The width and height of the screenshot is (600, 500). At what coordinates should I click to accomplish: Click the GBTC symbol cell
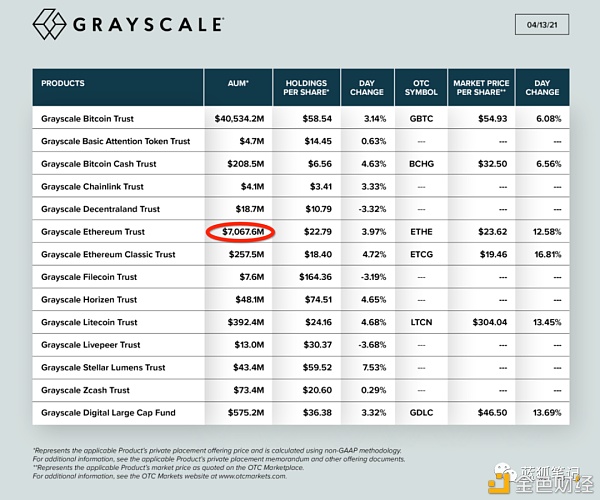[421, 119]
